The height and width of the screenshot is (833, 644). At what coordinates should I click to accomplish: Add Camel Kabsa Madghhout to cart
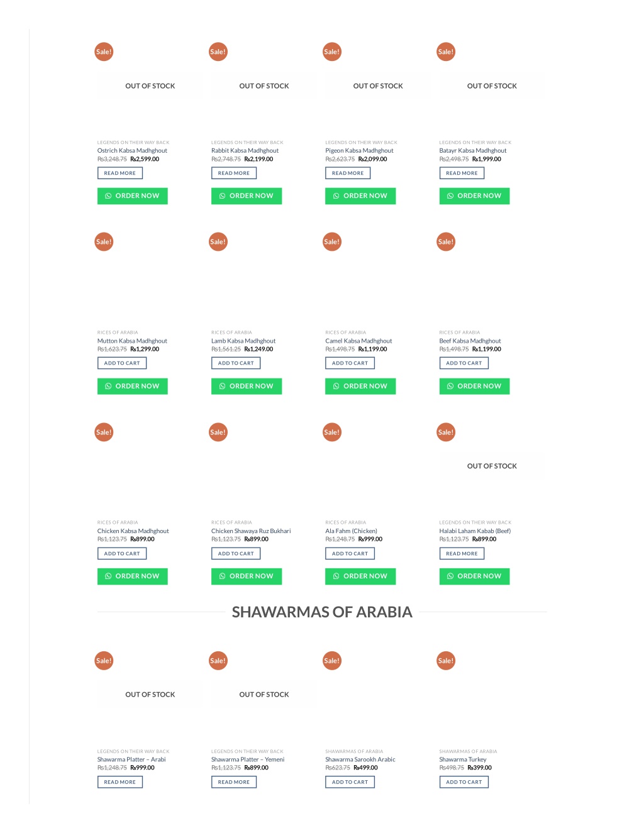tap(350, 363)
